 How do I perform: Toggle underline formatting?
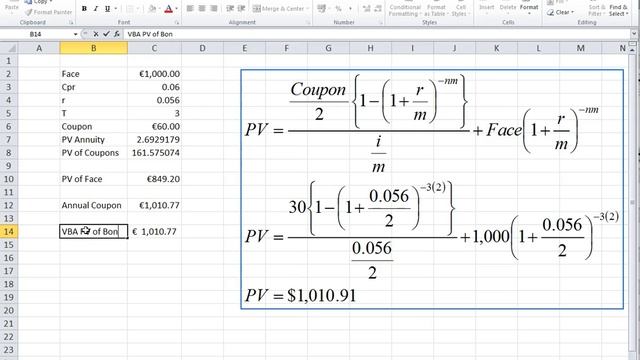[x=107, y=8]
